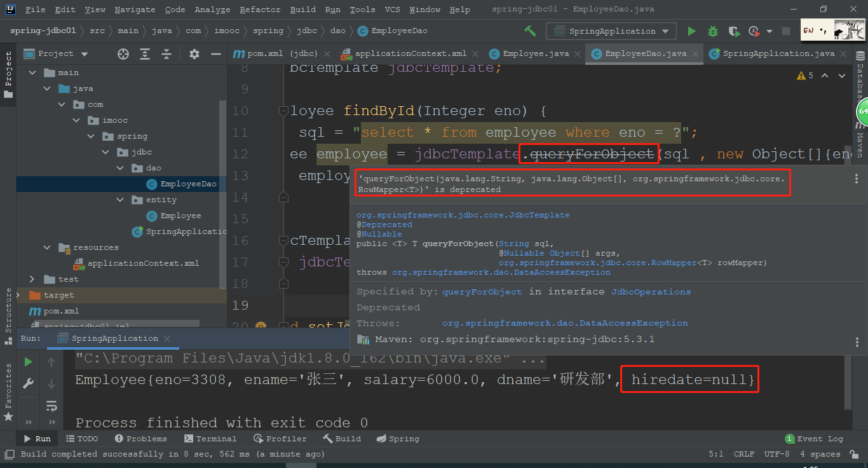This screenshot has width=868, height=468.
Task: Build project with the hammer icon
Action: pos(530,31)
